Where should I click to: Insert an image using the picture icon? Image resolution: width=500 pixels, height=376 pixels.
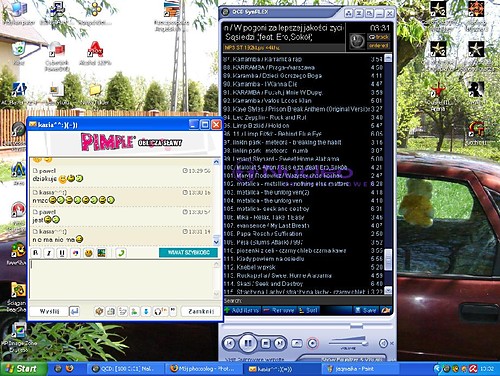tap(101, 253)
